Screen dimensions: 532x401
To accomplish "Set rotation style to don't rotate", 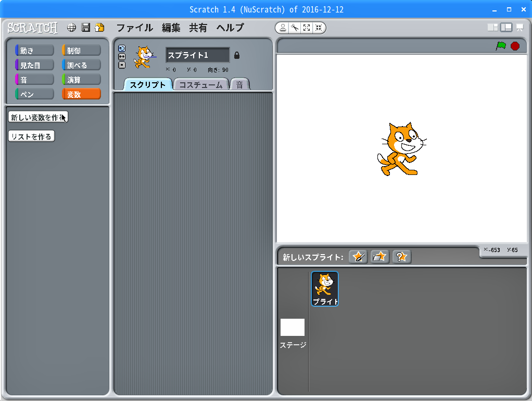I will (122, 65).
